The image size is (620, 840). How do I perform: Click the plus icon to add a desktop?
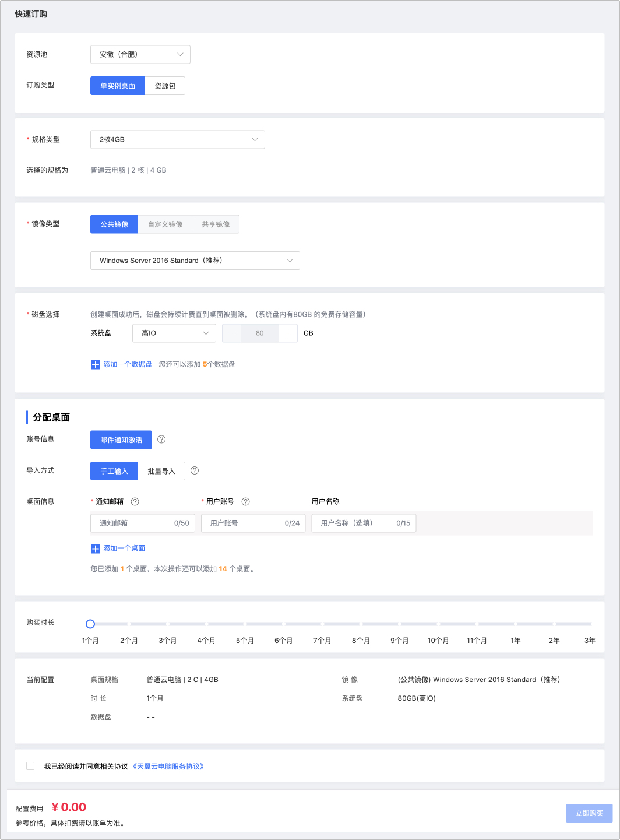(95, 549)
